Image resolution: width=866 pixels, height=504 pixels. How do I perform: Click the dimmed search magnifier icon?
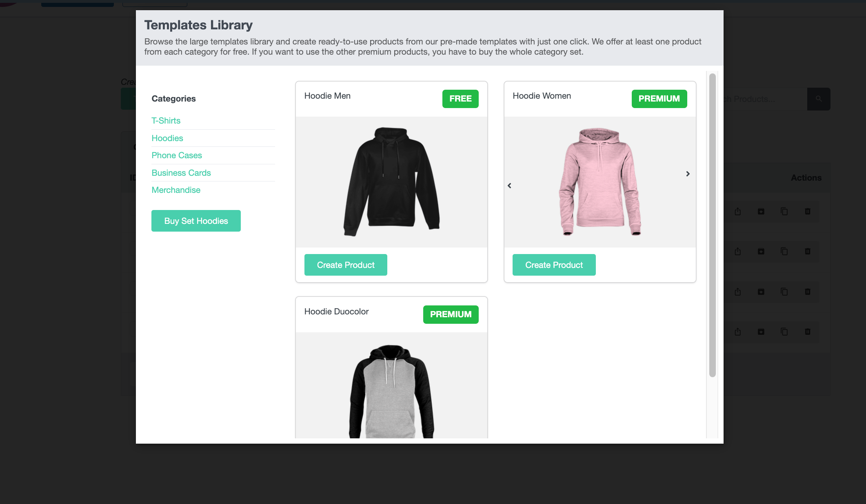point(818,99)
